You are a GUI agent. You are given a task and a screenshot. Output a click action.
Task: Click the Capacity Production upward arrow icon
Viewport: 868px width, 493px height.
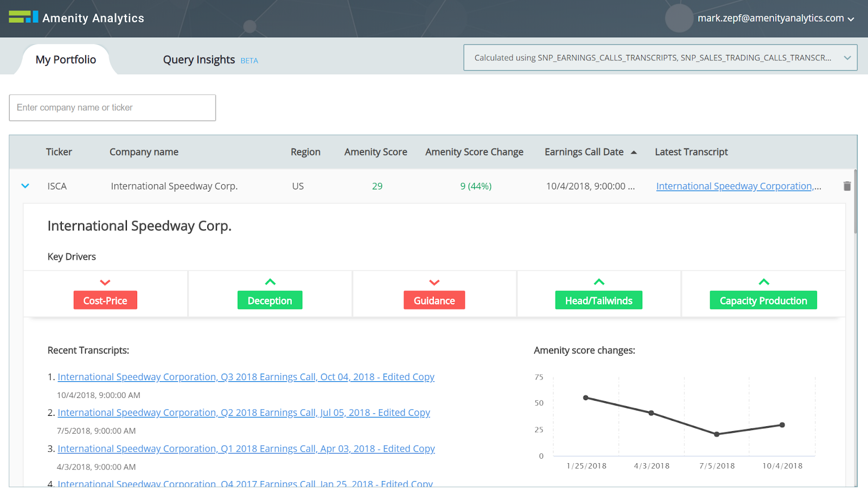[764, 282]
